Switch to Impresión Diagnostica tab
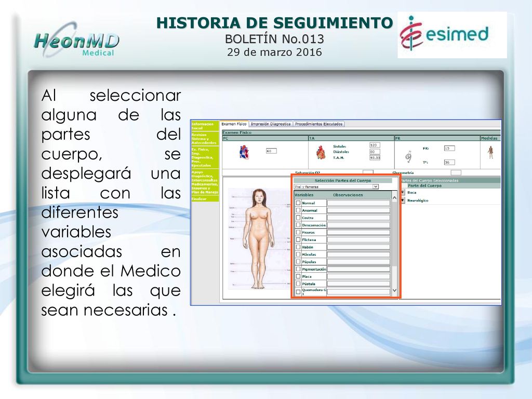The width and height of the screenshot is (532, 399). tap(270, 124)
